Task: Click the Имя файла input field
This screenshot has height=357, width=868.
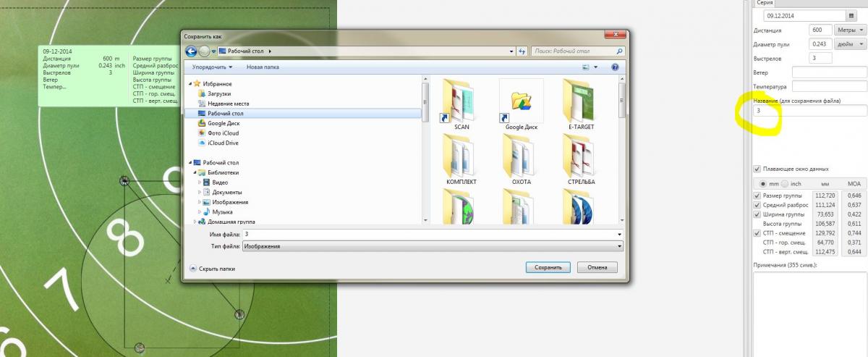Action: point(430,235)
